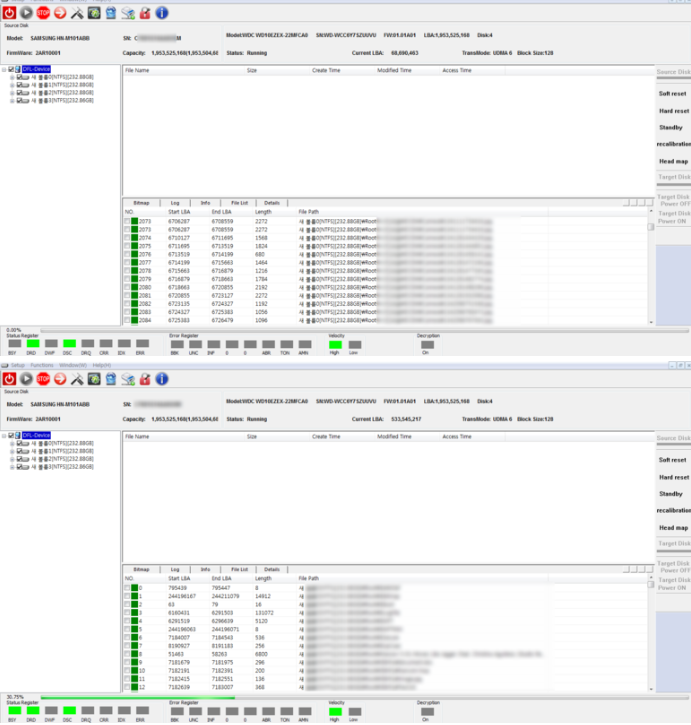Expand volume 2 NTFS node in top window
The width and height of the screenshot is (691, 725).
(12, 93)
